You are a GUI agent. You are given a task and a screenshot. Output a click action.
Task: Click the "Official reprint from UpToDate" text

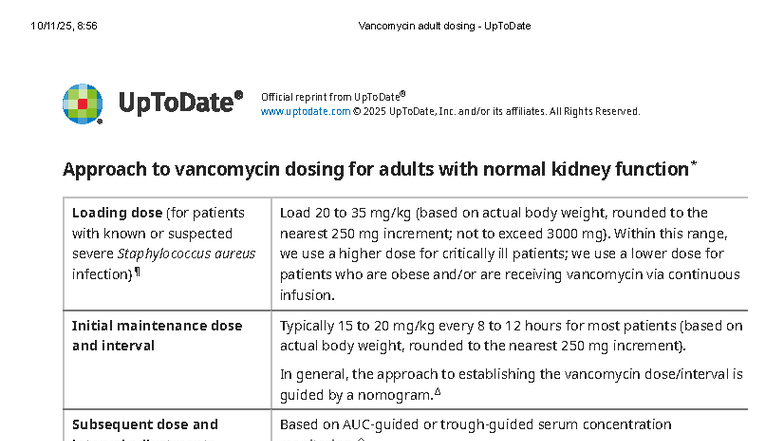[x=331, y=96]
